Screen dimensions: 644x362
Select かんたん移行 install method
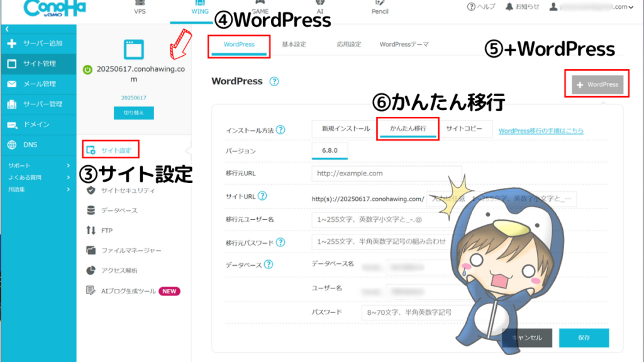tap(408, 129)
